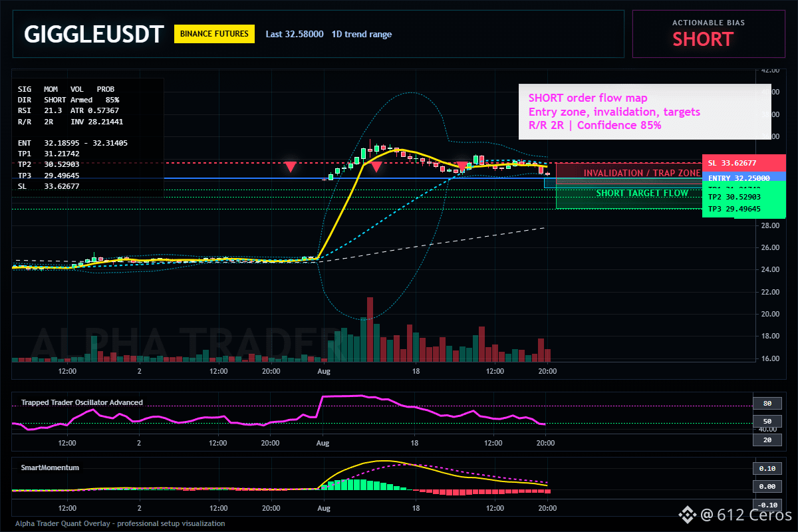The width and height of the screenshot is (798, 532).
Task: Click the 42.00 price axis label
Action: (x=770, y=70)
